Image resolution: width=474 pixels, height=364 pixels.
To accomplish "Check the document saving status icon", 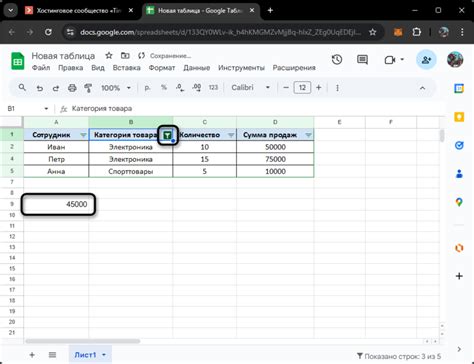I will [x=141, y=56].
